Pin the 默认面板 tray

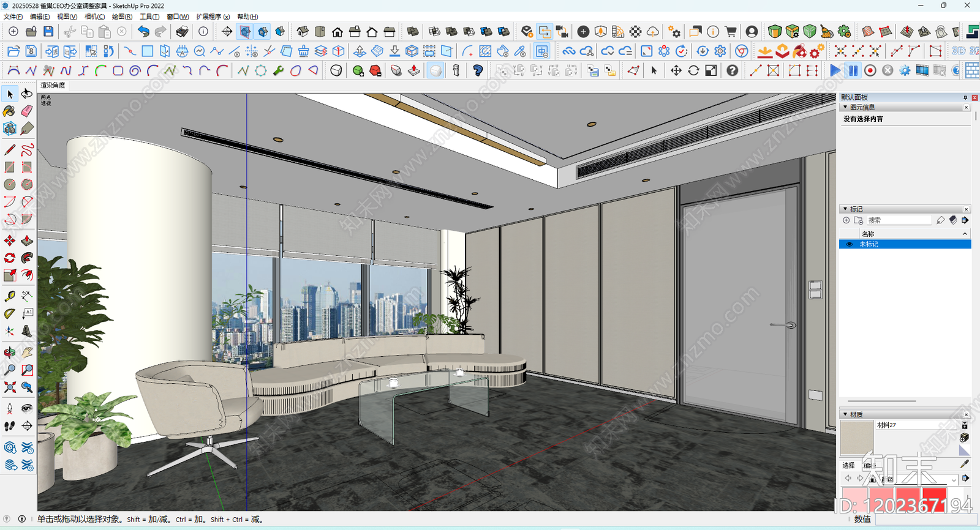(x=965, y=97)
